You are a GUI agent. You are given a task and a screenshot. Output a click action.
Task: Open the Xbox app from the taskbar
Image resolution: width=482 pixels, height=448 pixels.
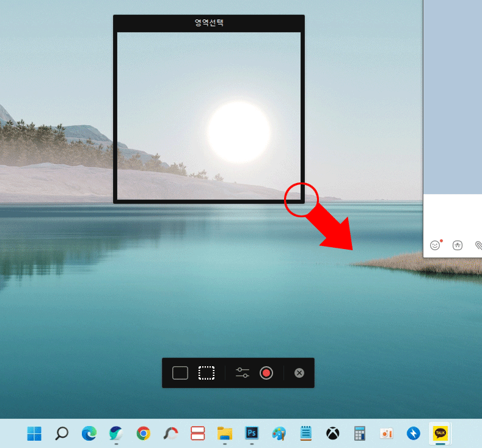pyautogui.click(x=332, y=433)
